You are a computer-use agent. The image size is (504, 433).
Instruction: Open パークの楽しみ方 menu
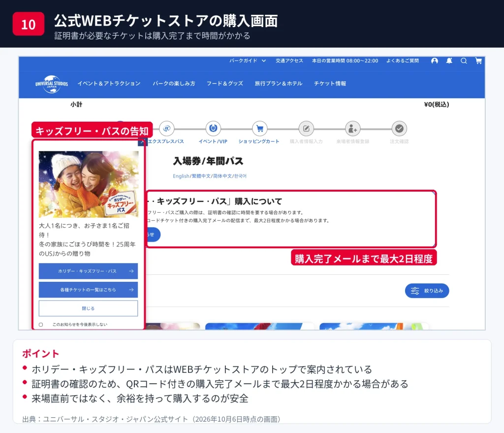(x=174, y=84)
